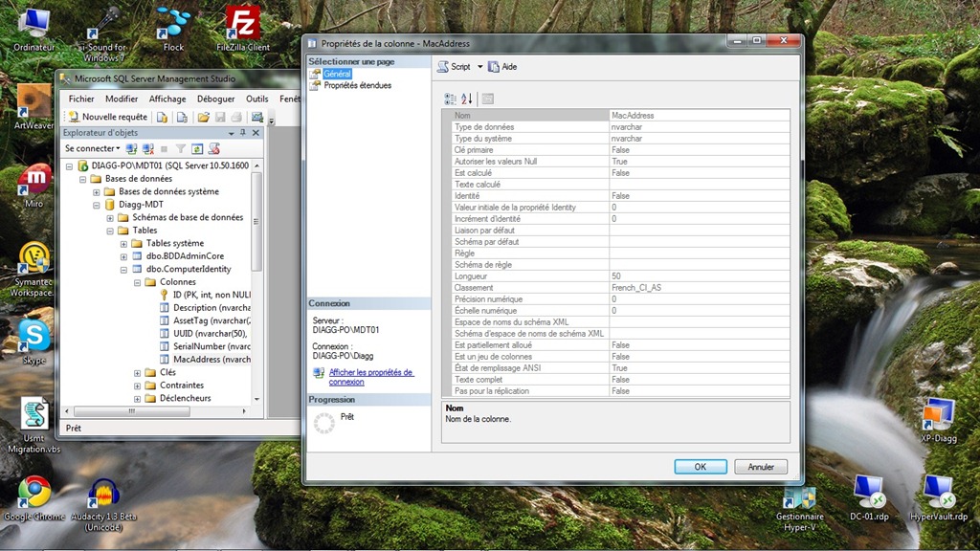The height and width of the screenshot is (551, 980).
Task: Click the Filter funnel icon in Object Explorer
Action: point(181,148)
